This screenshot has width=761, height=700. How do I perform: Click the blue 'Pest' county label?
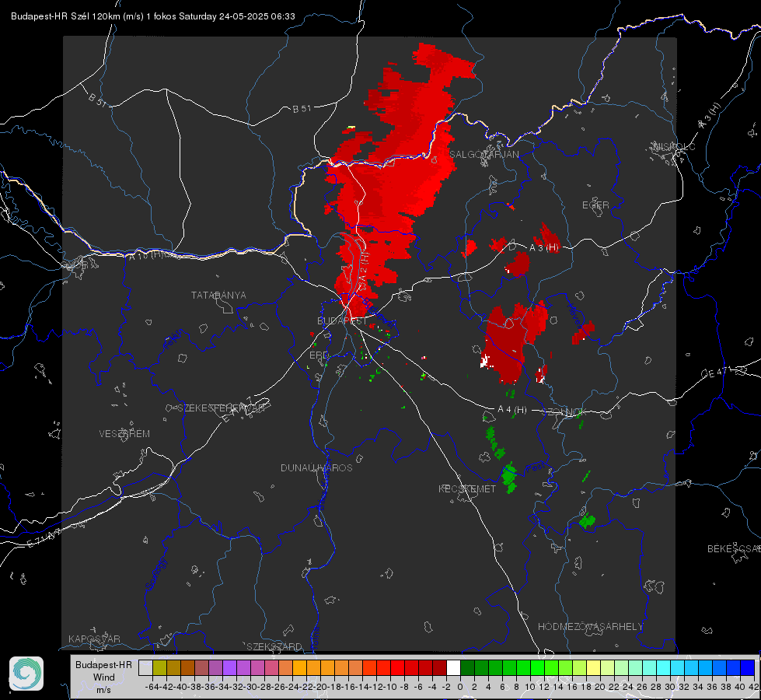pos(536,468)
